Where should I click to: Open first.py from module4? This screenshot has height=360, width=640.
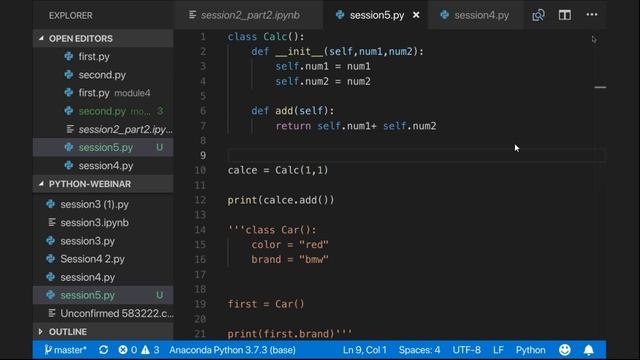point(103,93)
